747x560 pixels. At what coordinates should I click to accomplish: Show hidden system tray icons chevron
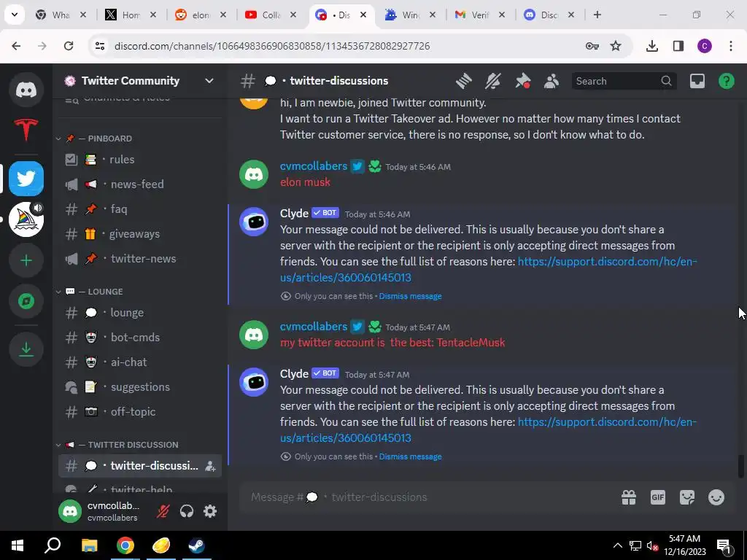click(x=617, y=545)
